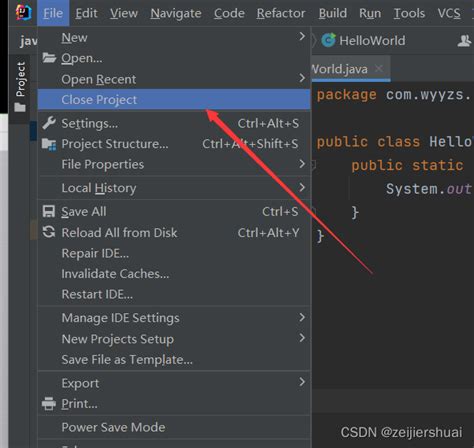The height and width of the screenshot is (448, 474).
Task: Click the IntelliJ IDEA logo icon
Action: point(24,12)
